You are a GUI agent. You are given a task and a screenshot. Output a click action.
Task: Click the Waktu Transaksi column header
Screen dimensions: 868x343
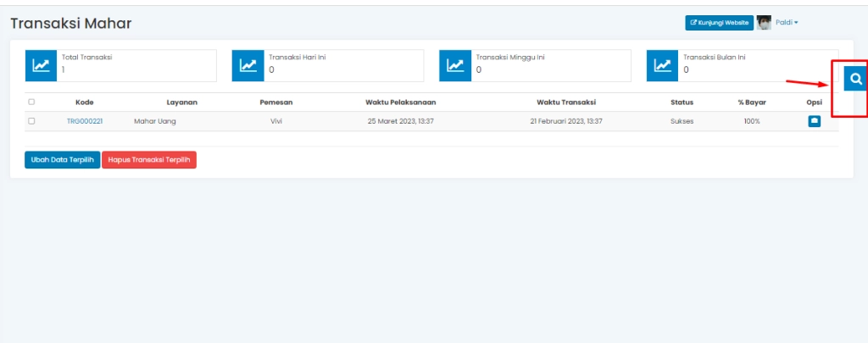[566, 102]
